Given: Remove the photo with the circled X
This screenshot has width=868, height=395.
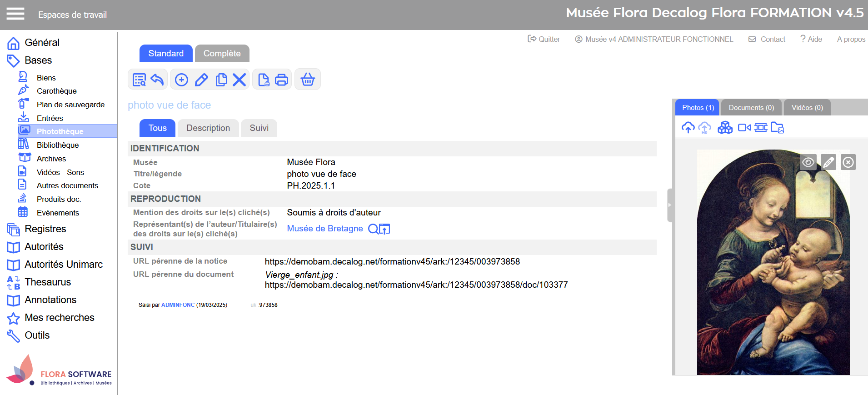Looking at the screenshot, I should click(x=848, y=162).
